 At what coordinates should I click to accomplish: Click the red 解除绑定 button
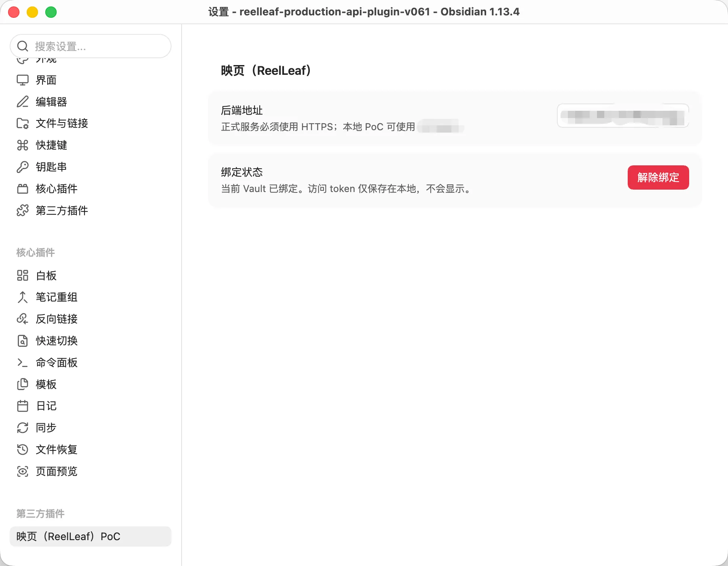[x=658, y=177]
